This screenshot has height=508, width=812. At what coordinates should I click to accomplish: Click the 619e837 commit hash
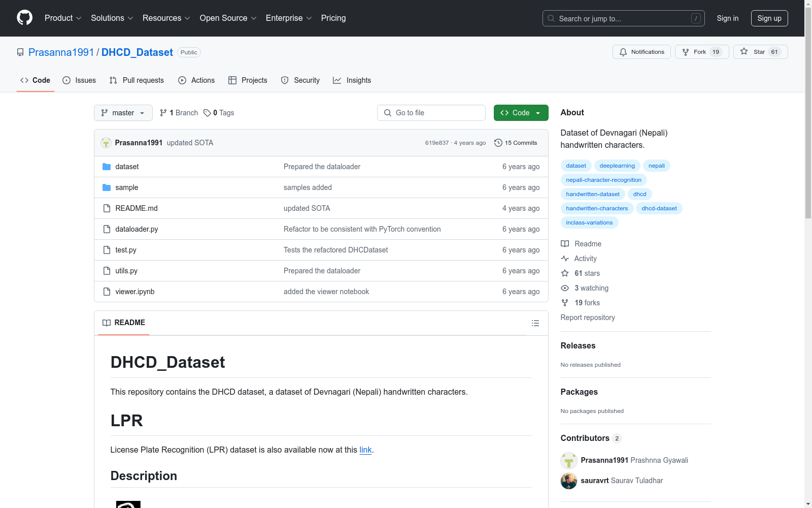click(437, 143)
